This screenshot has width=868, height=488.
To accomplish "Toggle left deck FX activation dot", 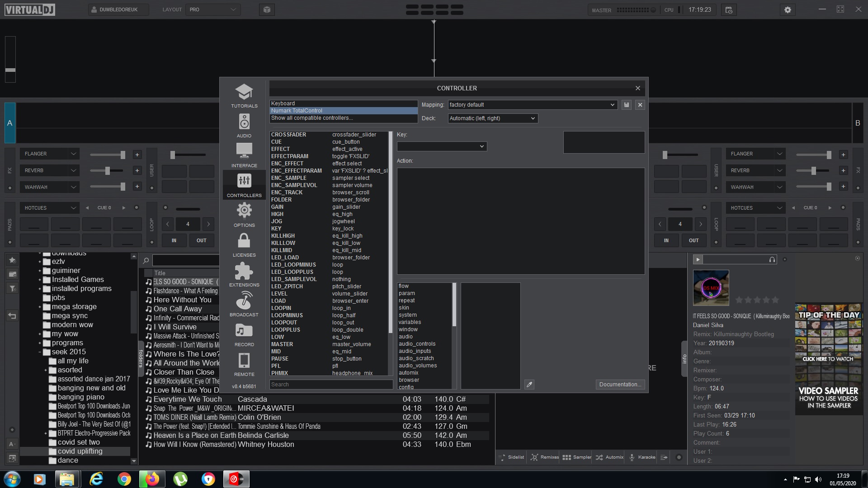I will pos(10,188).
